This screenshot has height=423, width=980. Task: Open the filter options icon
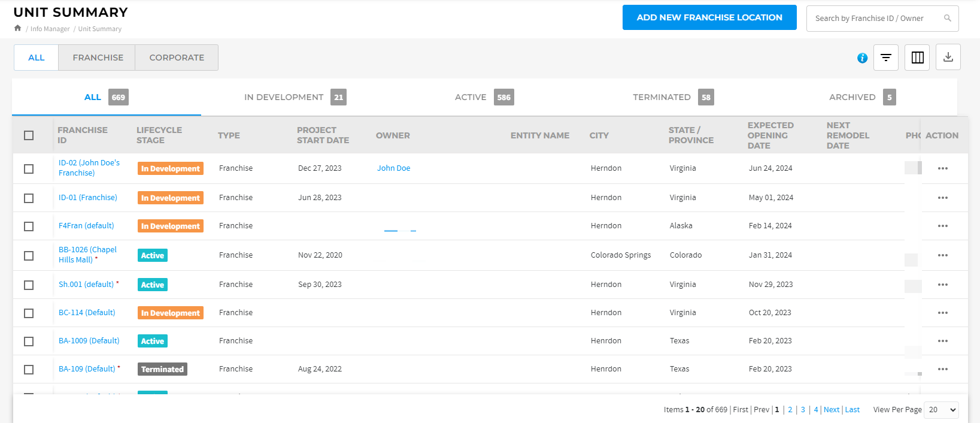(x=885, y=58)
